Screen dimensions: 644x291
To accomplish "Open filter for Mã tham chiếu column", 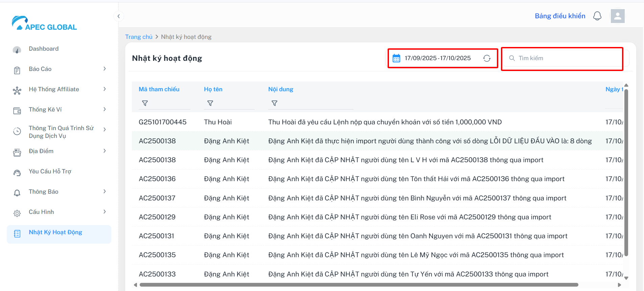I will [x=145, y=103].
